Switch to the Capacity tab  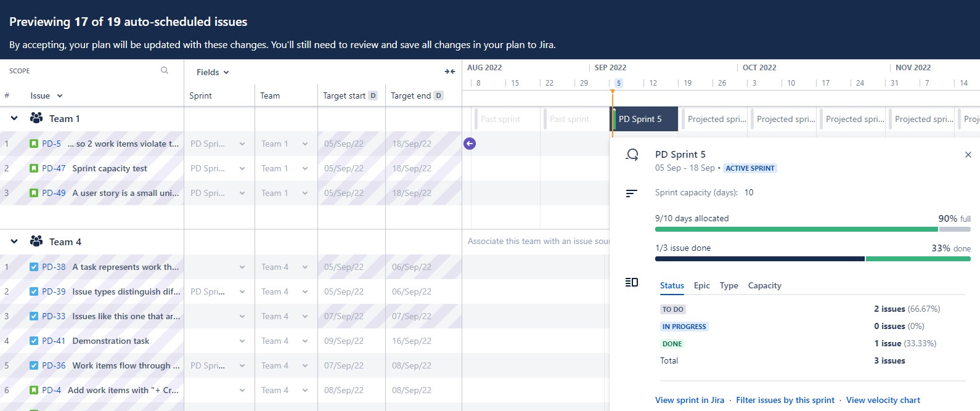(x=764, y=285)
